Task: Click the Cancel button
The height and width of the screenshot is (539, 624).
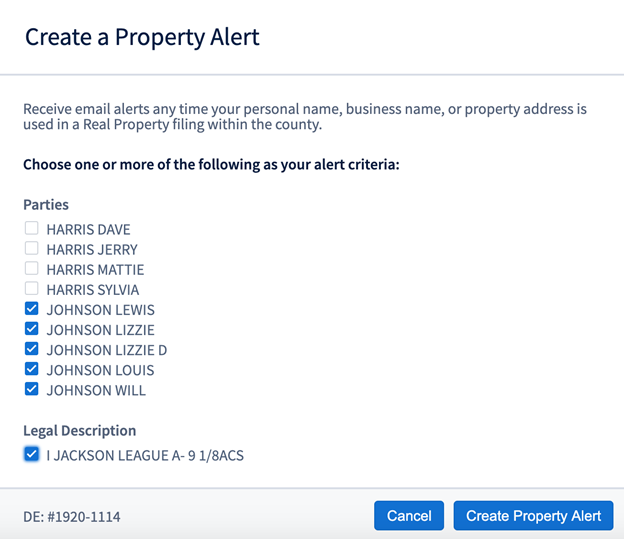Action: 408,516
